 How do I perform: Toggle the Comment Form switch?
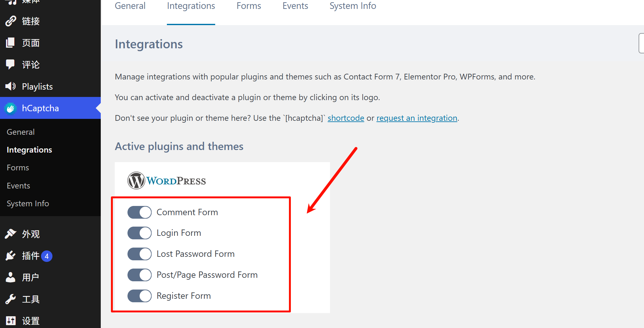[140, 212]
